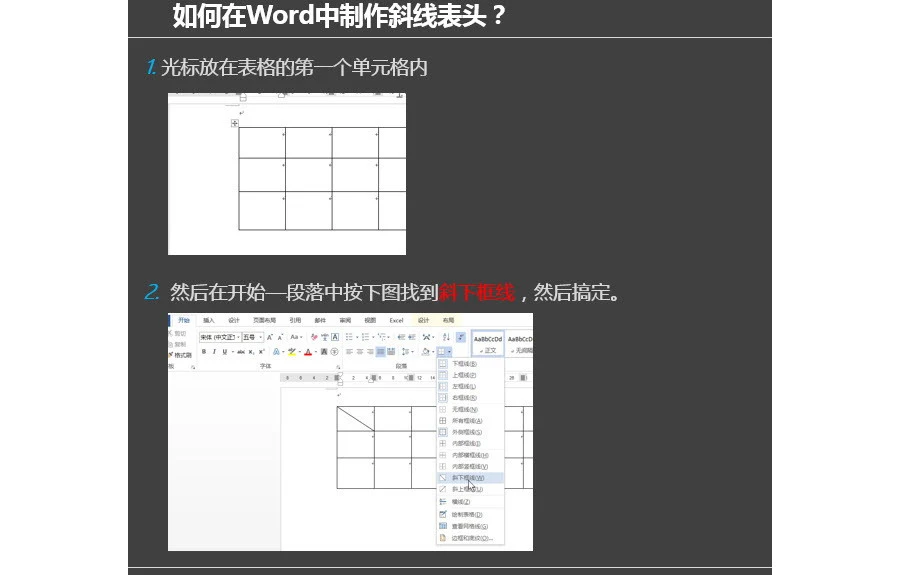The image size is (900, 575).
Task: Open the 页面布局 (Page Layout) ribbon tab
Action: point(264,320)
